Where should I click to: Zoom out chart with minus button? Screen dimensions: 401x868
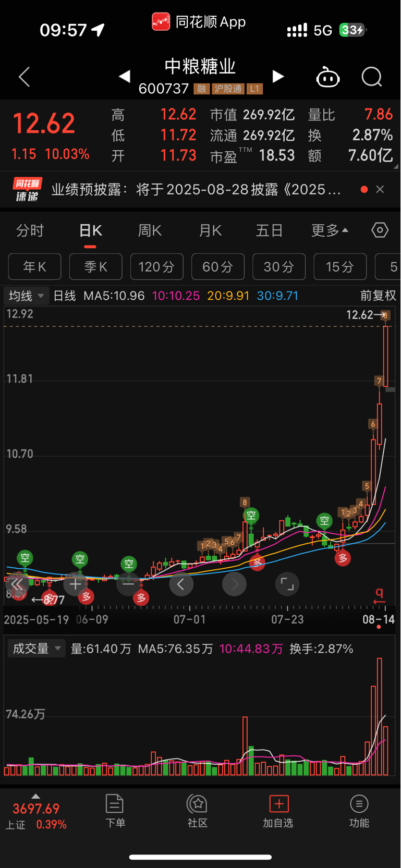click(x=128, y=584)
